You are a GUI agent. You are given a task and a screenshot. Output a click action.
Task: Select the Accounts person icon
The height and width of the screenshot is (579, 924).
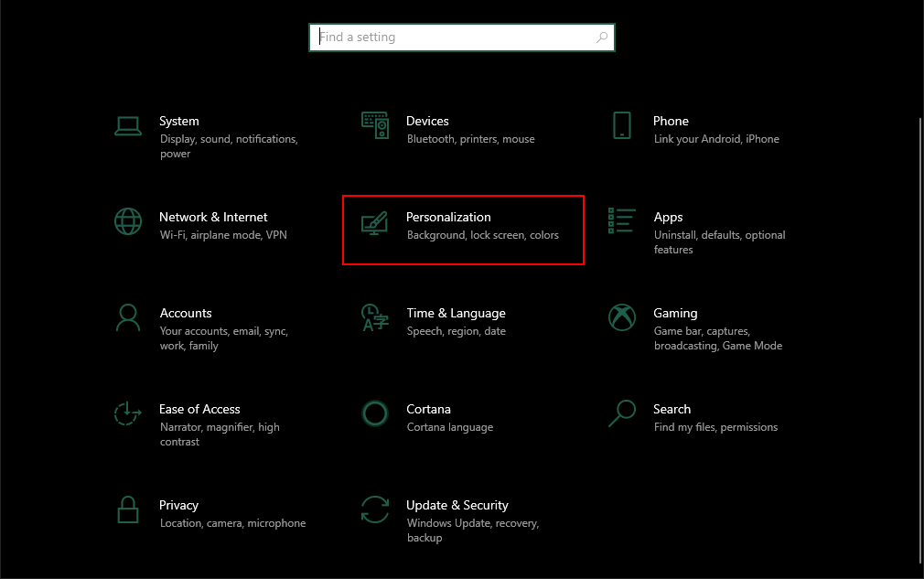coord(128,318)
